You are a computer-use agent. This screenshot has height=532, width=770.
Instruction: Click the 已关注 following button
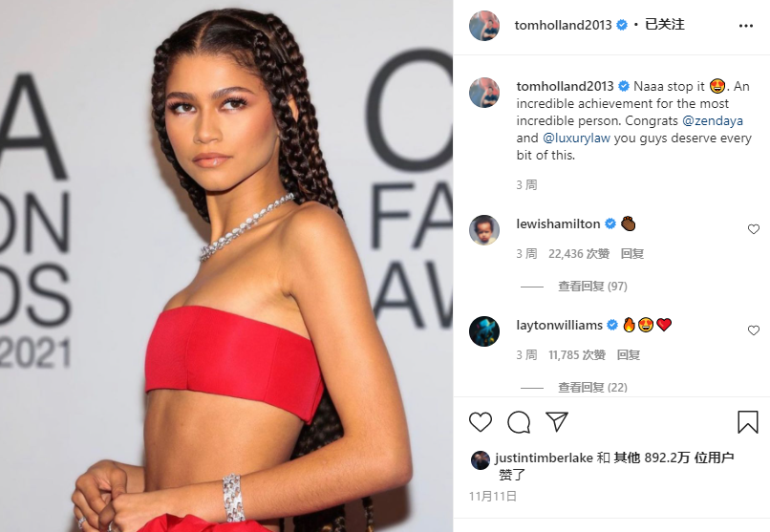click(664, 25)
